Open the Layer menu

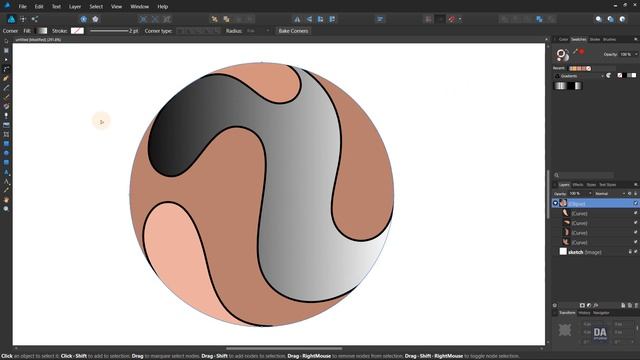(x=75, y=7)
